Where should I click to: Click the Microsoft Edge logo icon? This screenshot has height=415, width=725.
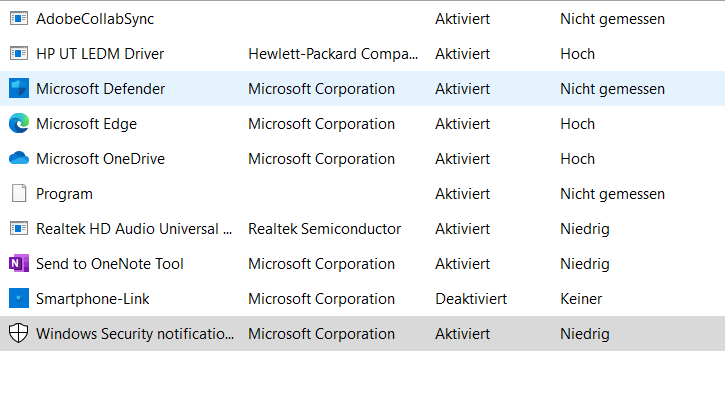pos(18,123)
